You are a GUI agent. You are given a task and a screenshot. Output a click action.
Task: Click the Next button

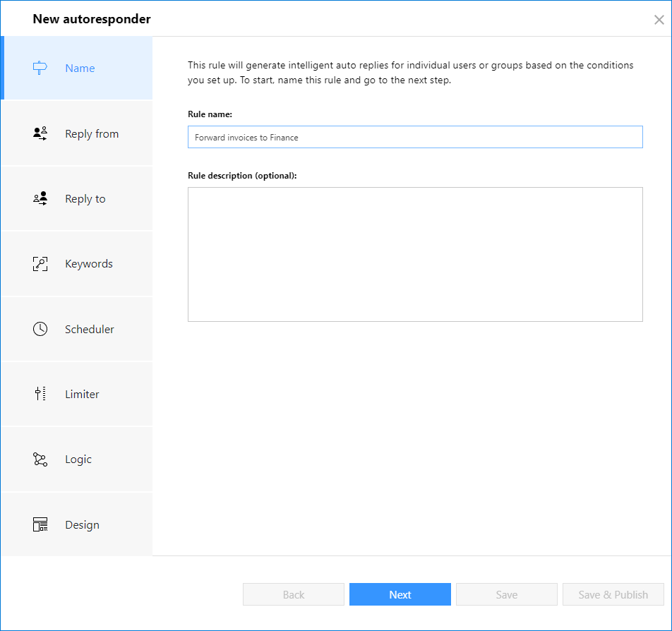tap(400, 594)
